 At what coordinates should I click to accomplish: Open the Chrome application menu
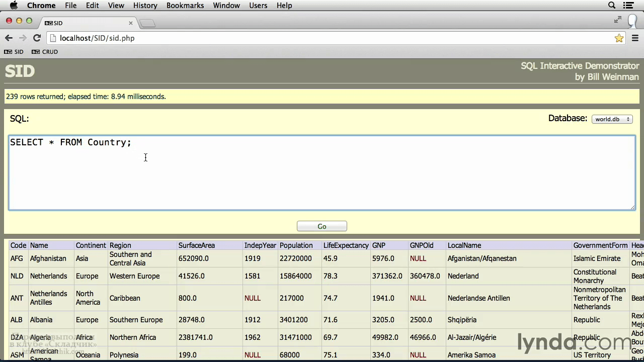click(x=41, y=6)
